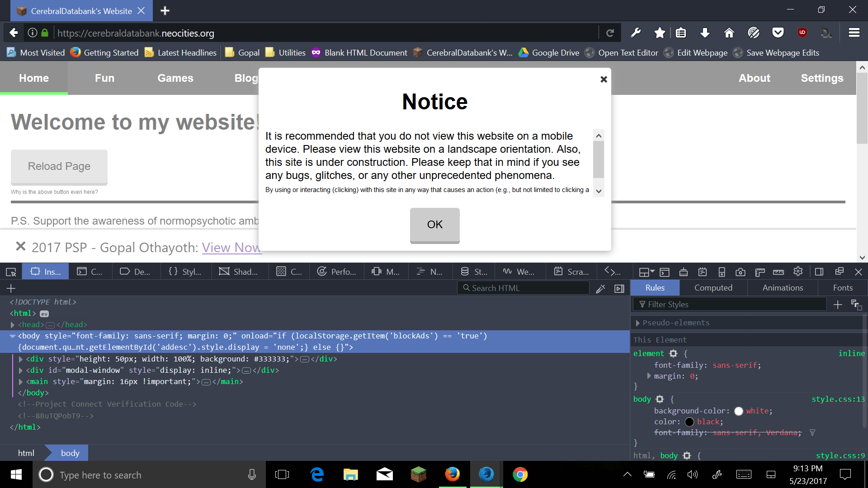
Task: Expand the Pseudo-elements section
Action: pyautogui.click(x=637, y=323)
